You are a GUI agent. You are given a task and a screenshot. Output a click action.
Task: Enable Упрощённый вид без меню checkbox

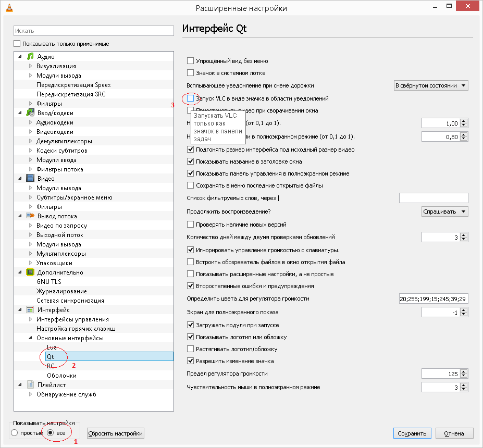(190, 60)
